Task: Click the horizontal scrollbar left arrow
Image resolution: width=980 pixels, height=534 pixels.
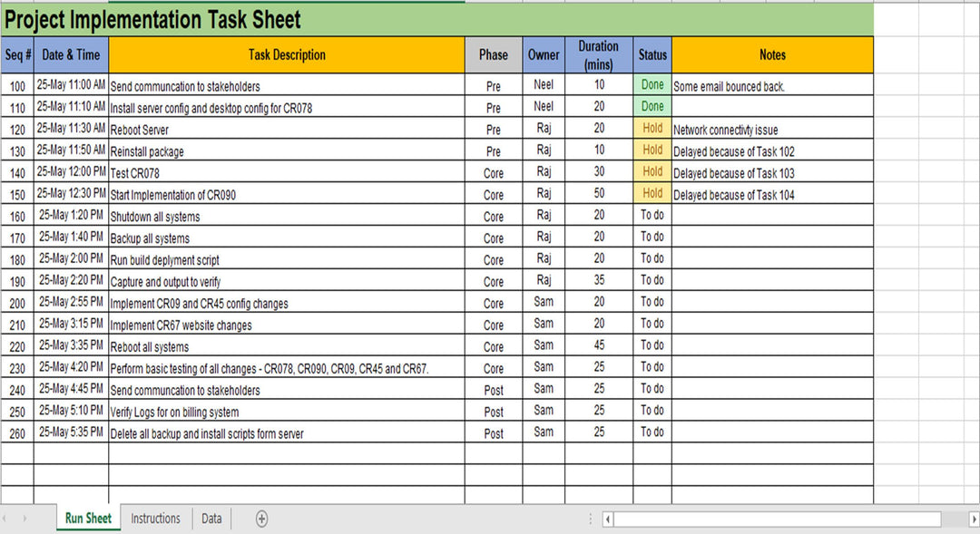Action: 608,519
